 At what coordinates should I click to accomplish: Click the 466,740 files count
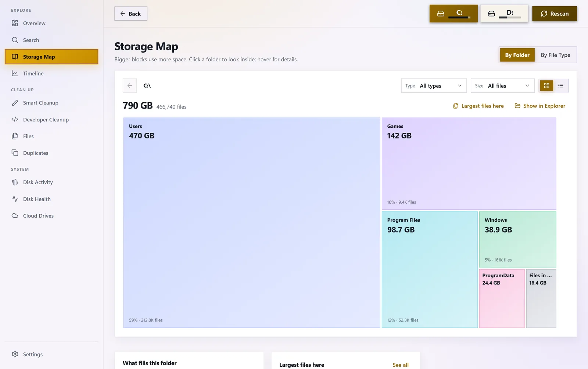(171, 107)
